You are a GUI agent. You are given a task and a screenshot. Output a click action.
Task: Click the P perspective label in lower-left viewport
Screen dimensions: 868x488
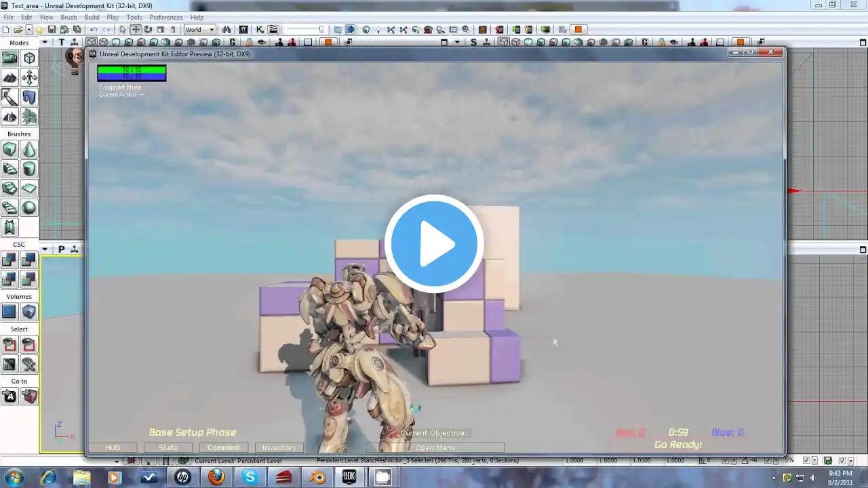[x=61, y=249]
